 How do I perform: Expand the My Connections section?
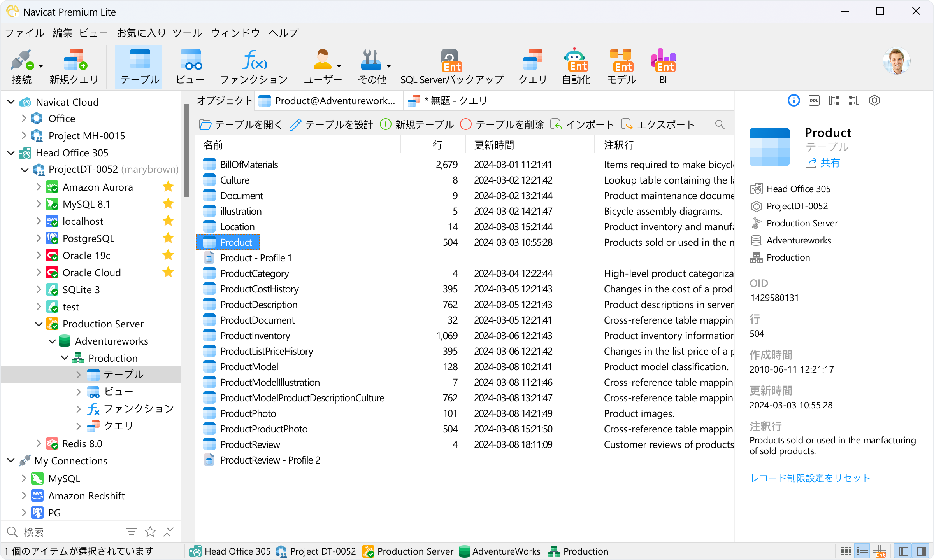(x=10, y=461)
